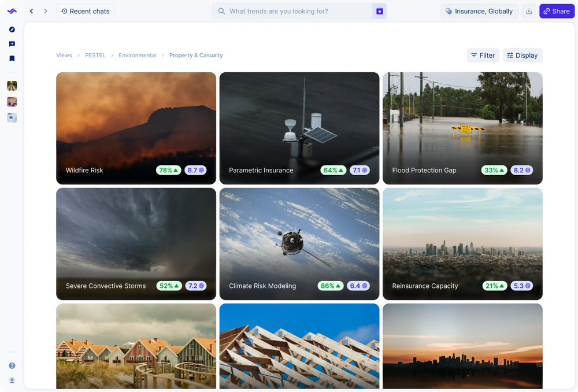The width and height of the screenshot is (578, 392).
Task: Click the purple square button in search bar
Action: point(379,11)
